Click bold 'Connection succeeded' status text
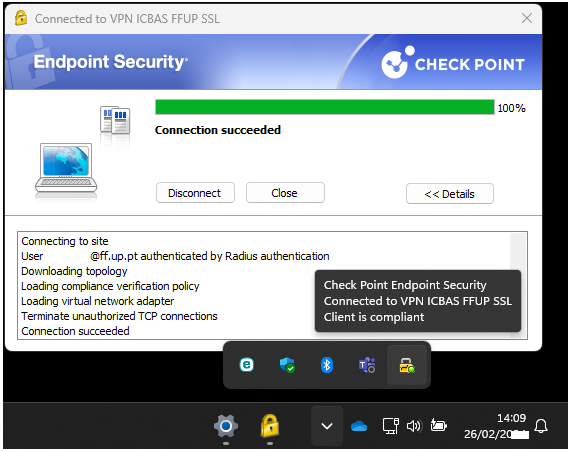This screenshot has height=452, width=570. (218, 130)
